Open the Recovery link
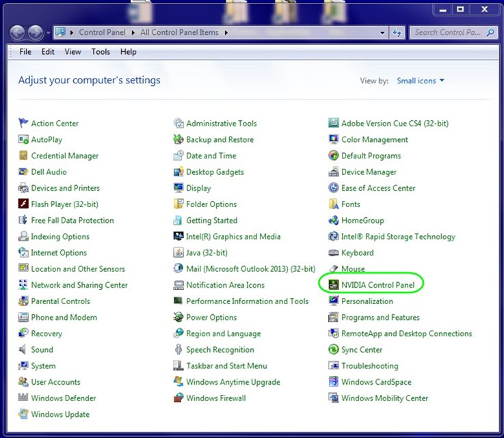504x438 pixels. (47, 333)
